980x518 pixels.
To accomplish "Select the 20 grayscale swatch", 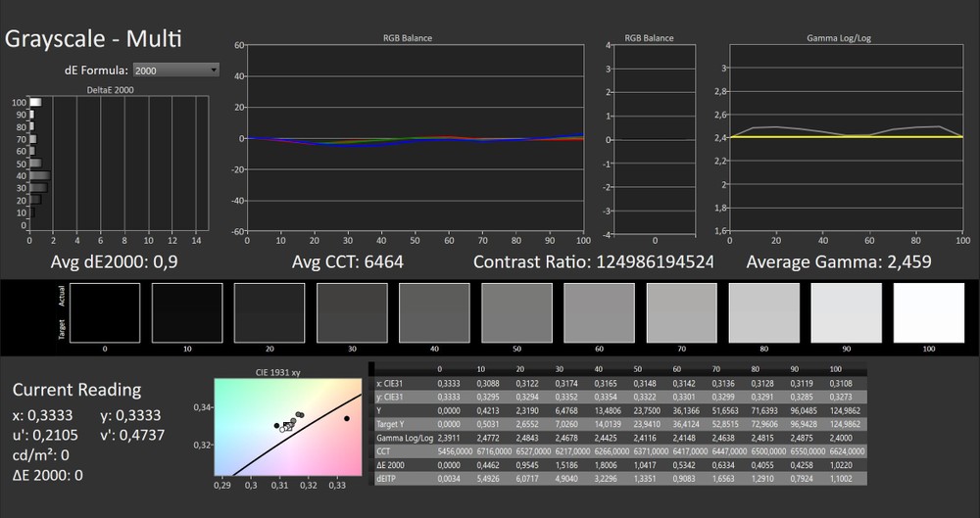I will click(269, 313).
